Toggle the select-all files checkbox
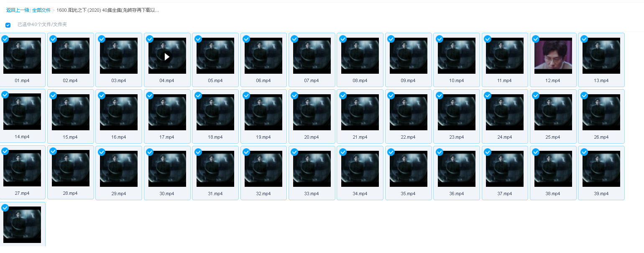Screen dimensions: 644x253 click(x=8, y=25)
